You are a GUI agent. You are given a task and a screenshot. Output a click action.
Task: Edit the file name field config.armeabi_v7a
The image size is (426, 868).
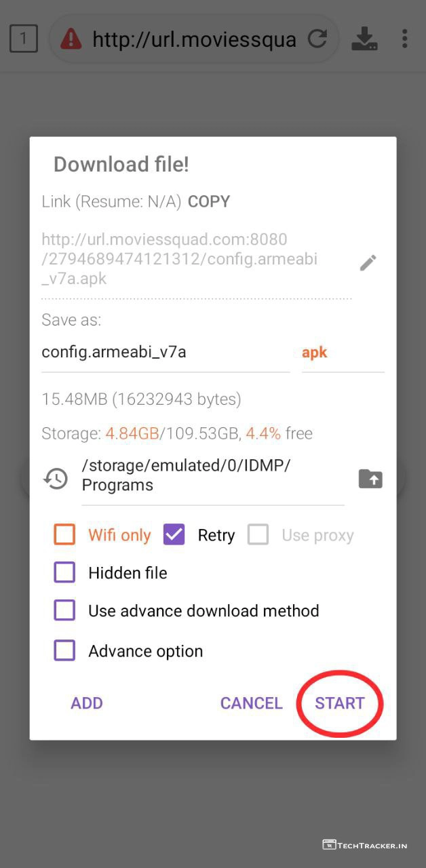click(165, 353)
